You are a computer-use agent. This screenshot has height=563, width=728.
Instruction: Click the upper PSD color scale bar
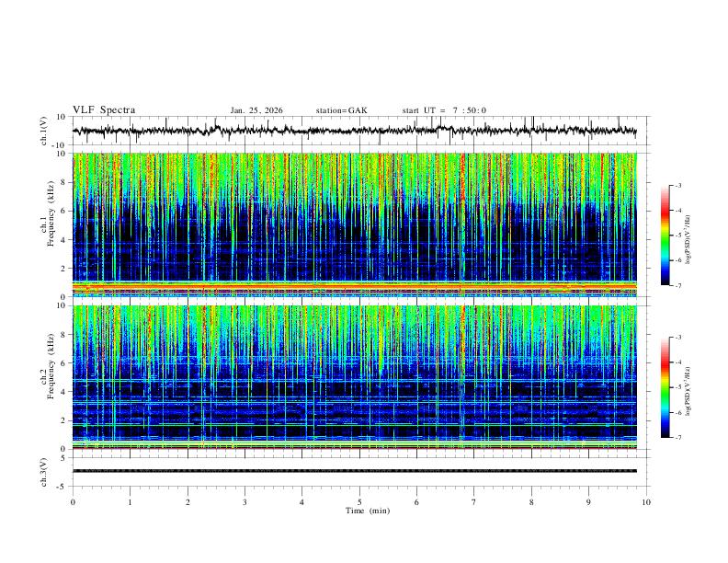tap(665, 236)
